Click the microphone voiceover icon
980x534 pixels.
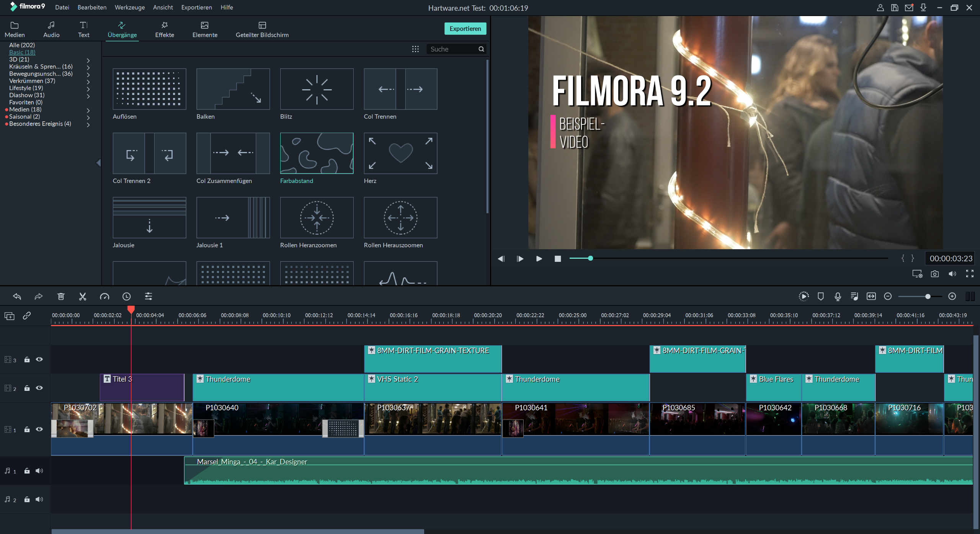point(838,296)
